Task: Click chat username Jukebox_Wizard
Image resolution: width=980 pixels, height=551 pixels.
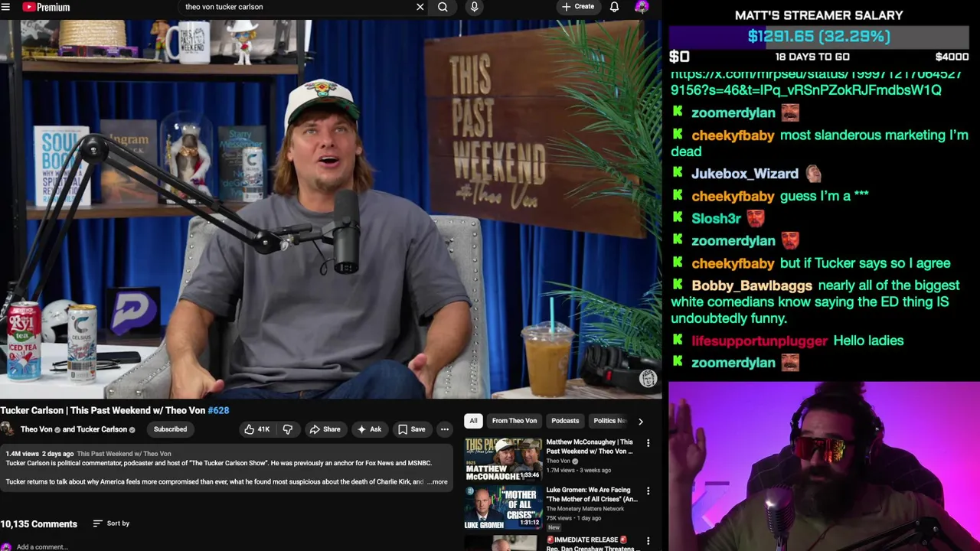Action: [744, 174]
